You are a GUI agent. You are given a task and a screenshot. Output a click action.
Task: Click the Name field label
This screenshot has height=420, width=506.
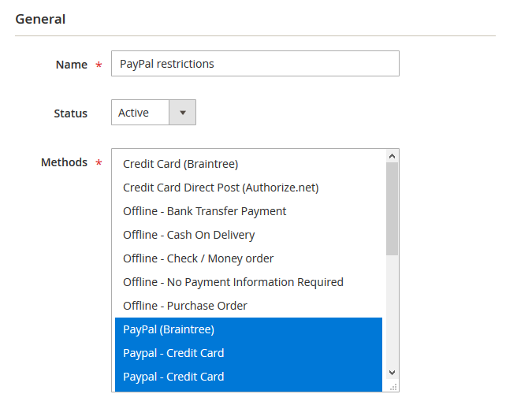pyautogui.click(x=71, y=65)
